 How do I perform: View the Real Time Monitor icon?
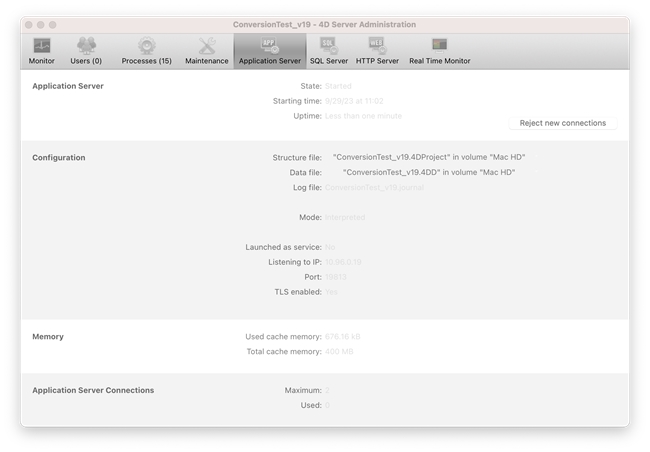[439, 46]
